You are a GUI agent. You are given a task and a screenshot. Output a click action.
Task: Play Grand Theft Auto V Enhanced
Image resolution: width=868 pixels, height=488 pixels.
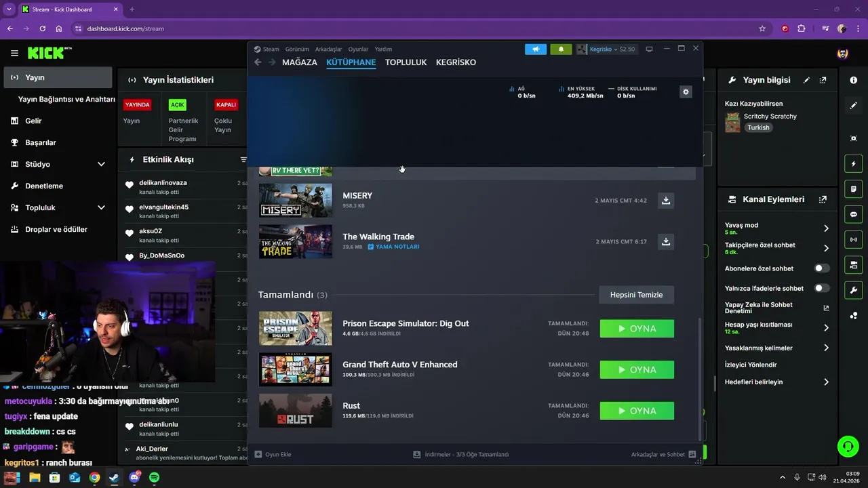click(637, 369)
